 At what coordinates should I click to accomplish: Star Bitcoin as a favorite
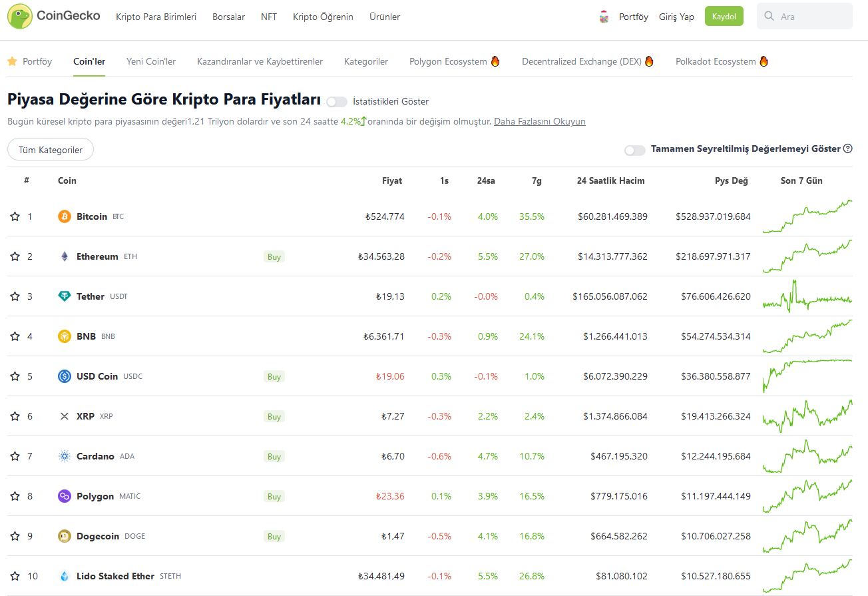(14, 215)
